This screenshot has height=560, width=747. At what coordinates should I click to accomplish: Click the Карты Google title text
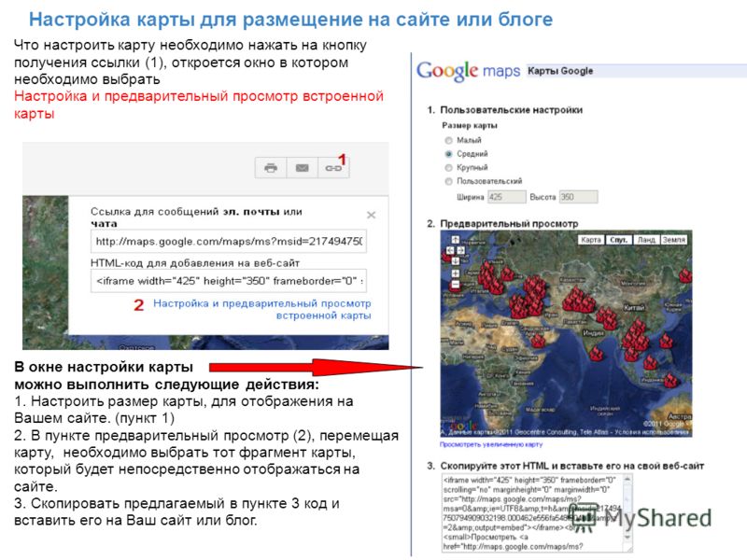click(x=560, y=71)
